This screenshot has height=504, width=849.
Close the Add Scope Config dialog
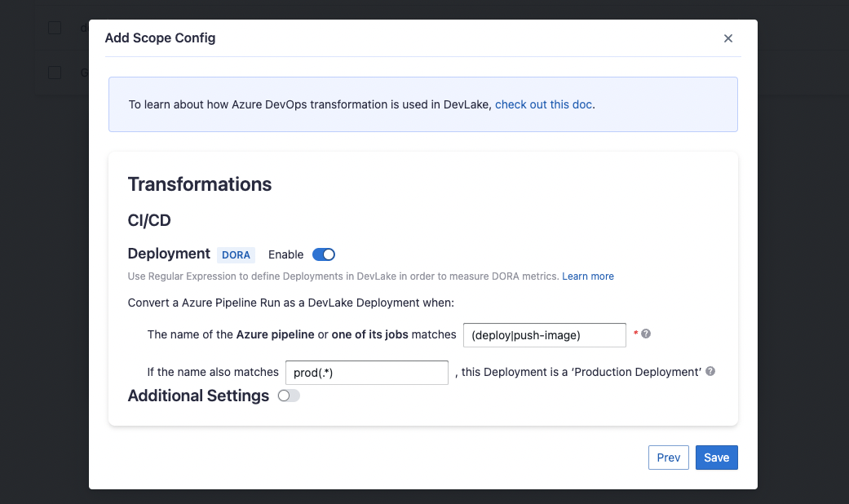pyautogui.click(x=728, y=38)
